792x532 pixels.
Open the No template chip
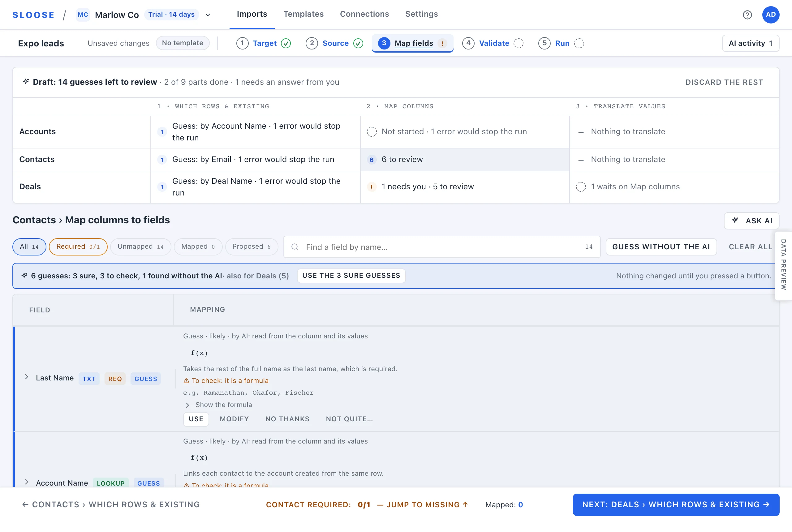click(183, 43)
